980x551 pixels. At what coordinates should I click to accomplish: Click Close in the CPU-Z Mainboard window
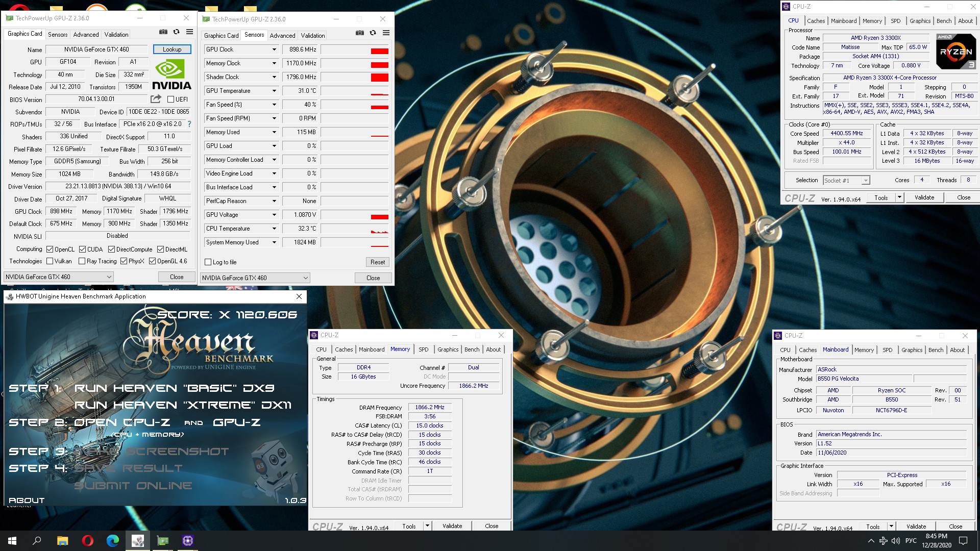click(x=955, y=527)
